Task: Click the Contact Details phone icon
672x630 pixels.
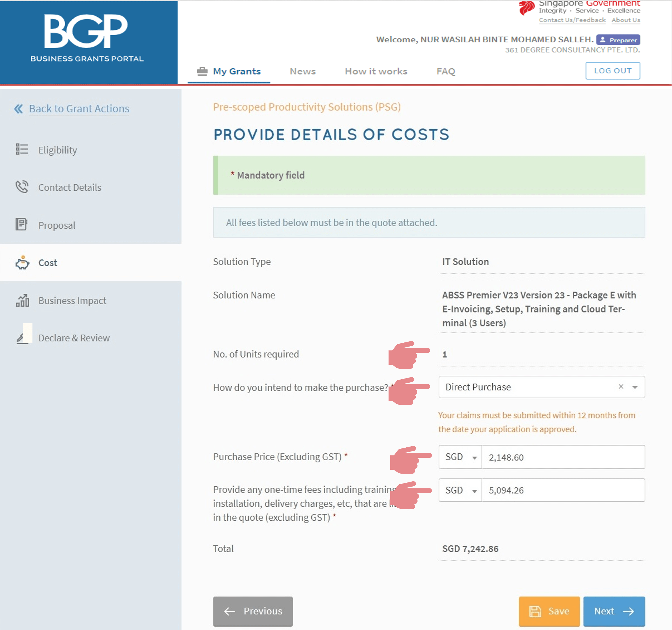Action: pyautogui.click(x=22, y=187)
